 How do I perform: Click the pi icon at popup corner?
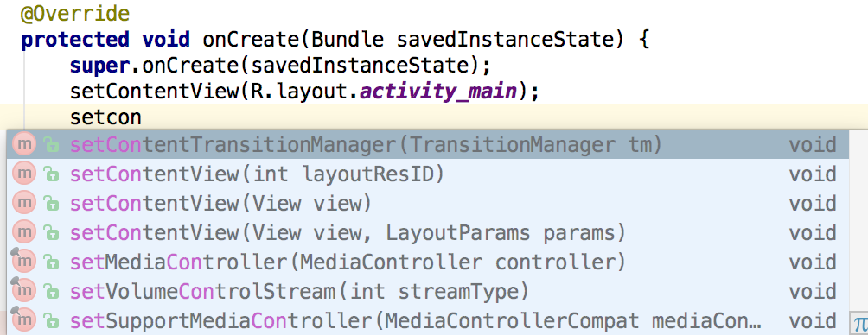859,323
